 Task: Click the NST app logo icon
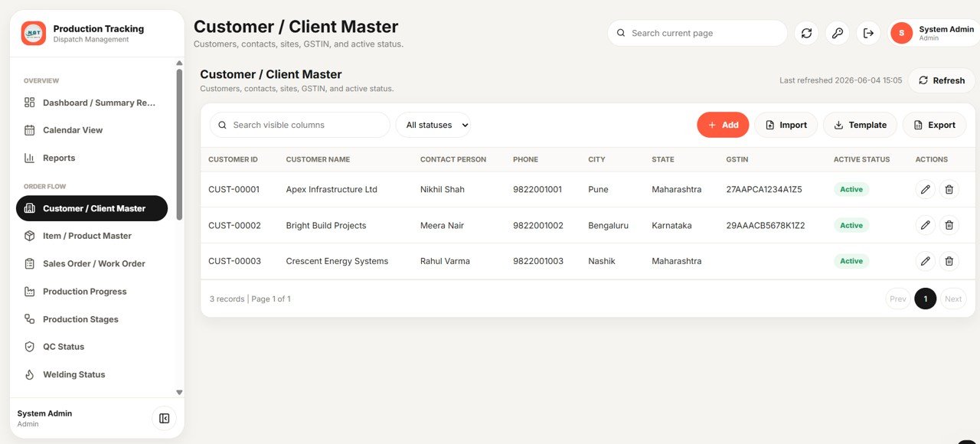[x=33, y=33]
